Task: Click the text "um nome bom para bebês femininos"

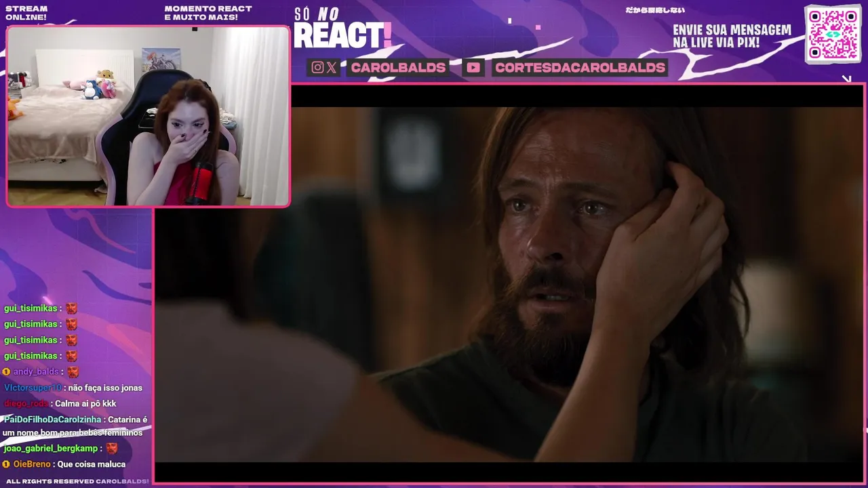Action: [x=73, y=432]
